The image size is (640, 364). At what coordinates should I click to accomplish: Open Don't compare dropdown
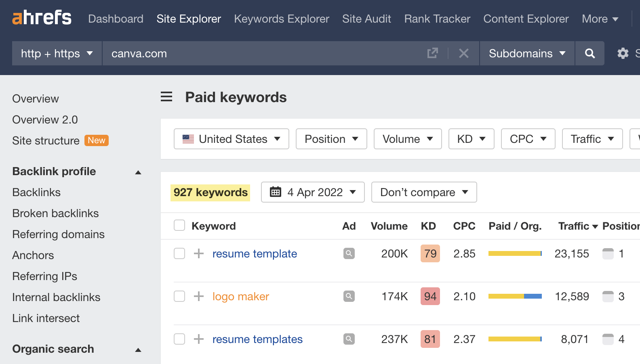coord(424,192)
